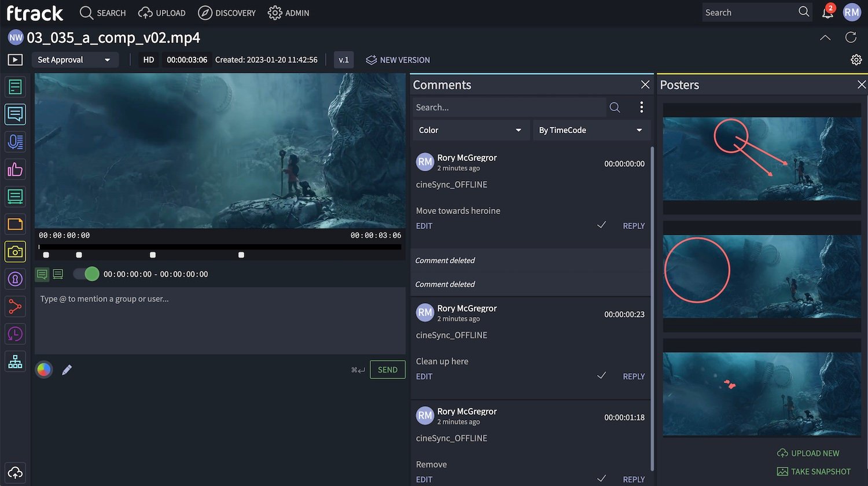Mark the 'Move towards heroine' comment complete
868x486 pixels.
(601, 226)
